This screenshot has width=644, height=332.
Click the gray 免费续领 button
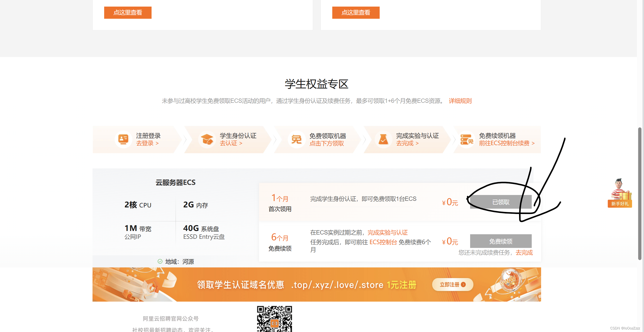pos(501,241)
